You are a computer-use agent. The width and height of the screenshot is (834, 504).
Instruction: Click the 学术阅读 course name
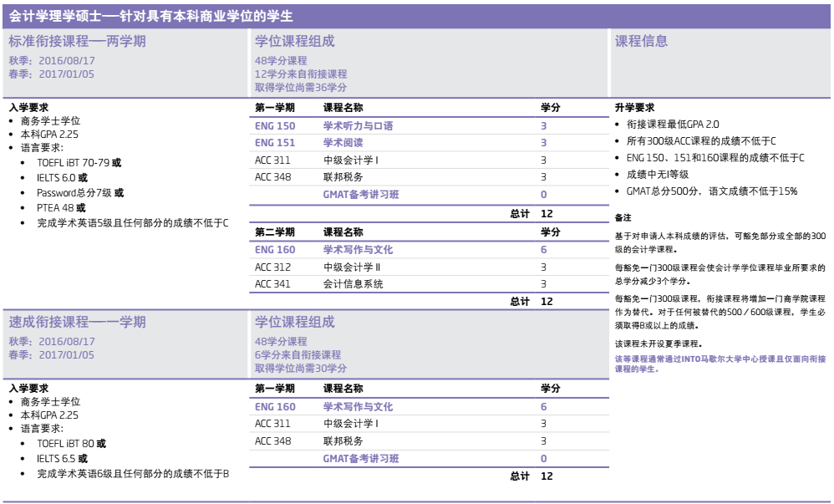point(343,143)
